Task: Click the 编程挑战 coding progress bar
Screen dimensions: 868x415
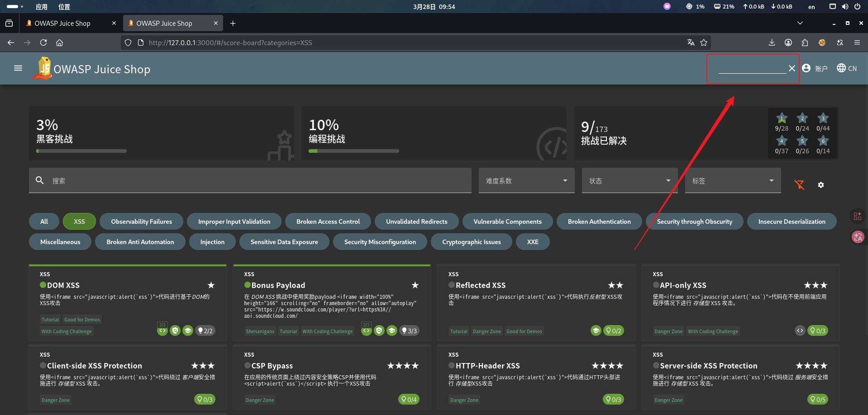Action: coord(354,151)
